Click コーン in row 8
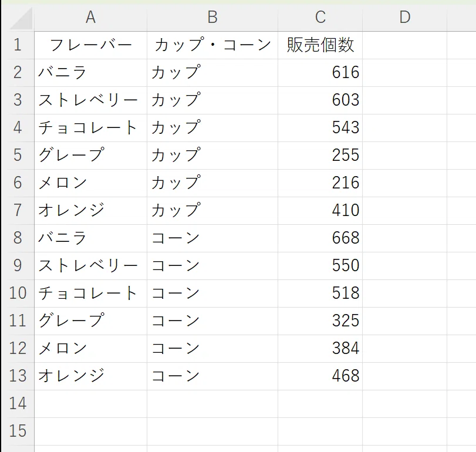The image size is (476, 452). coord(212,238)
